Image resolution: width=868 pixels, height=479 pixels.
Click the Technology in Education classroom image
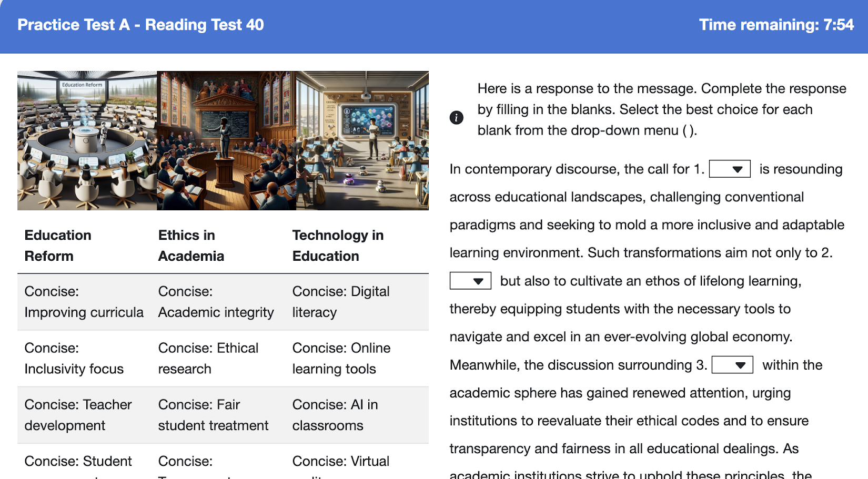pyautogui.click(x=362, y=141)
